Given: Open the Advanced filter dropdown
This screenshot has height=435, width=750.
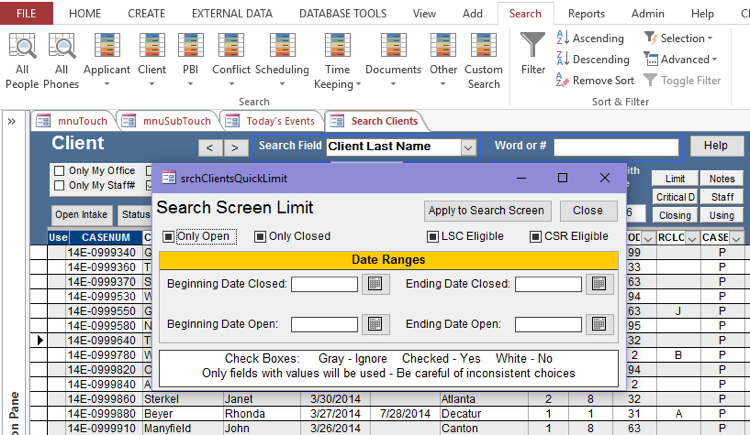Looking at the screenshot, I should (680, 59).
